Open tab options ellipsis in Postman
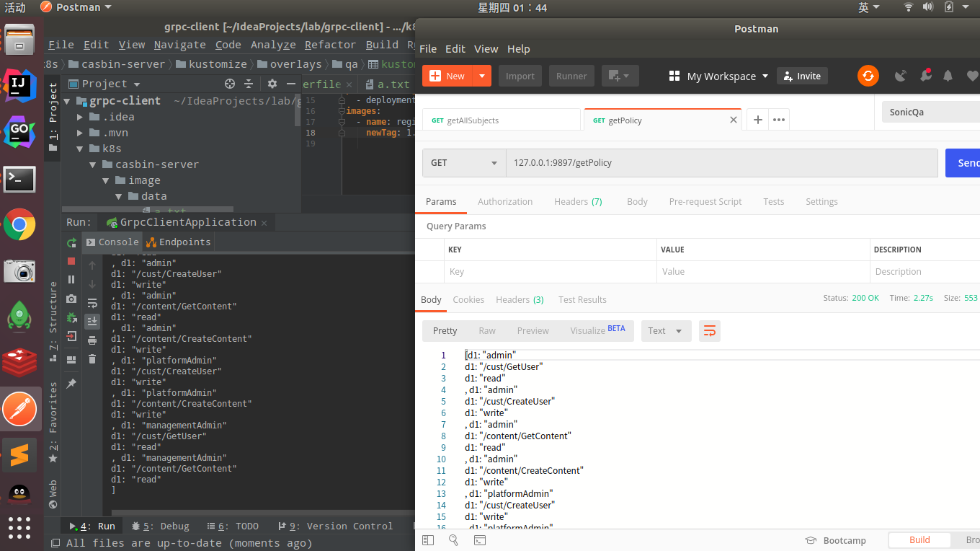 pos(779,120)
